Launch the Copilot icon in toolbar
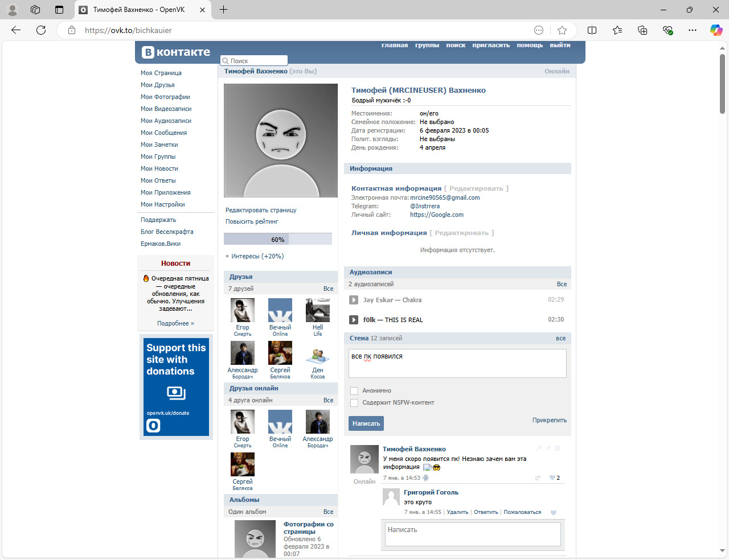Viewport: 729px width, 560px height. click(716, 30)
